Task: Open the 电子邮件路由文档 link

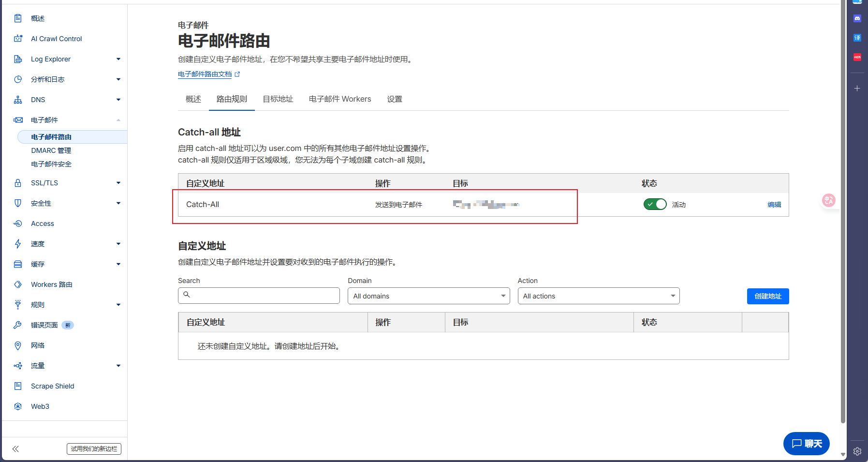Action: 205,75
